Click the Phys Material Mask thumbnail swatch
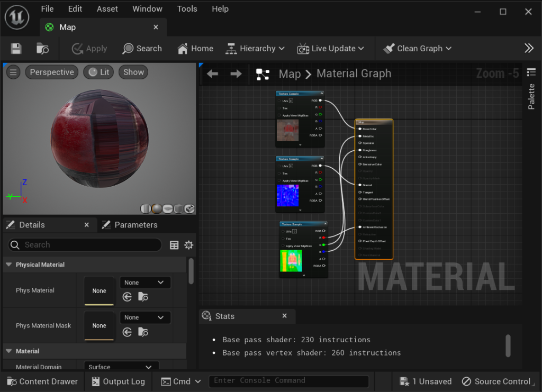Screen dimensions: 542x392 click(99, 326)
